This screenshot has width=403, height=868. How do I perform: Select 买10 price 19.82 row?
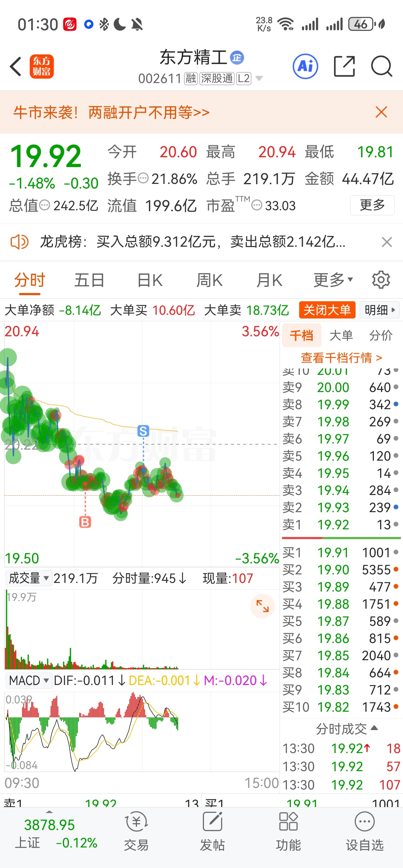341,707
